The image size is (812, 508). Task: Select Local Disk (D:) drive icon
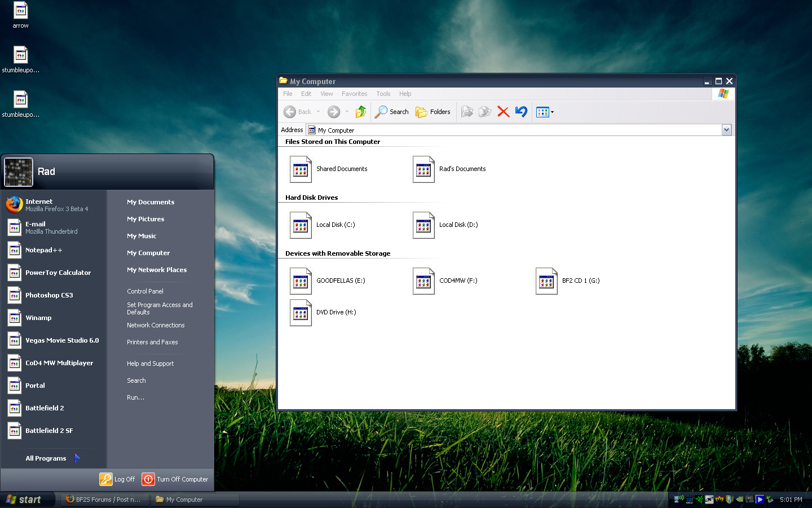[423, 225]
